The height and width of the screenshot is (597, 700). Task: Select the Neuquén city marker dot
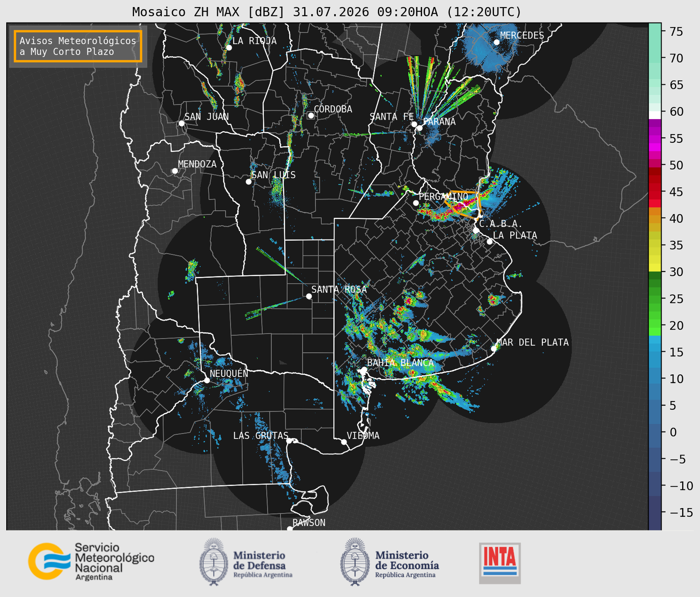click(x=207, y=380)
